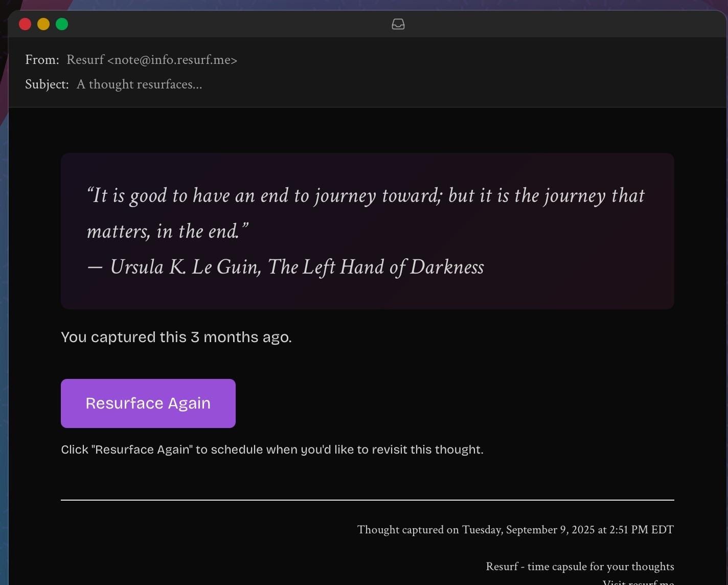
Task: Open the Visit resurf.me footer link
Action: (638, 582)
